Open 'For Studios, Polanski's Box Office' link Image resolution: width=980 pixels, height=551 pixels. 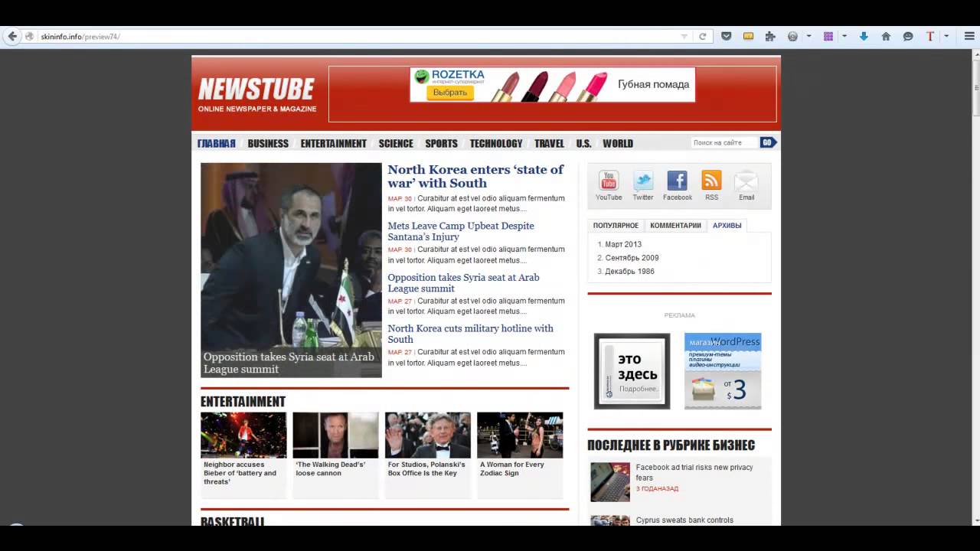(426, 468)
